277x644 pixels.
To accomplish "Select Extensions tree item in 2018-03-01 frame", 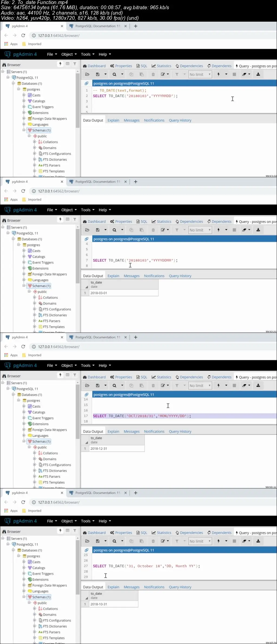I will pyautogui.click(x=40, y=268).
